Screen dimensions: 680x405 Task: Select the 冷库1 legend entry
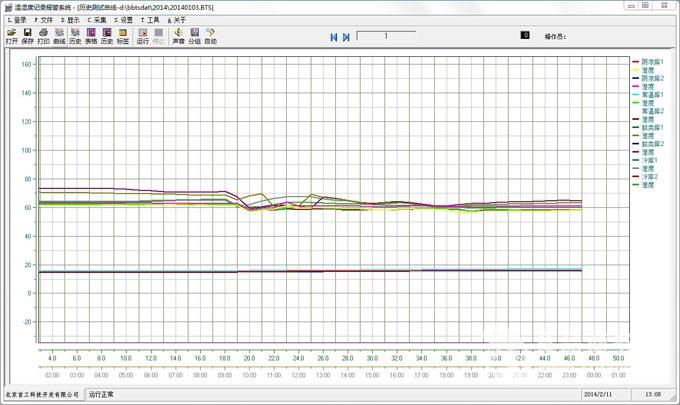pyautogui.click(x=650, y=160)
